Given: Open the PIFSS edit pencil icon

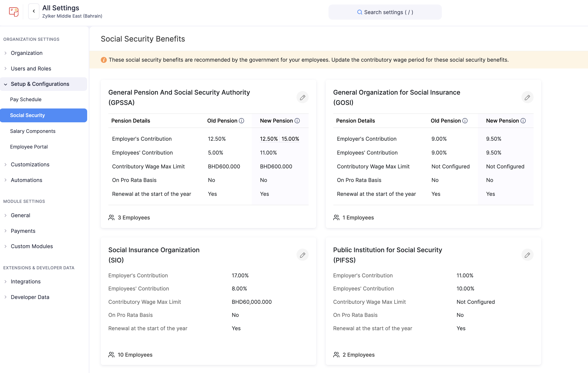Looking at the screenshot, I should (527, 255).
